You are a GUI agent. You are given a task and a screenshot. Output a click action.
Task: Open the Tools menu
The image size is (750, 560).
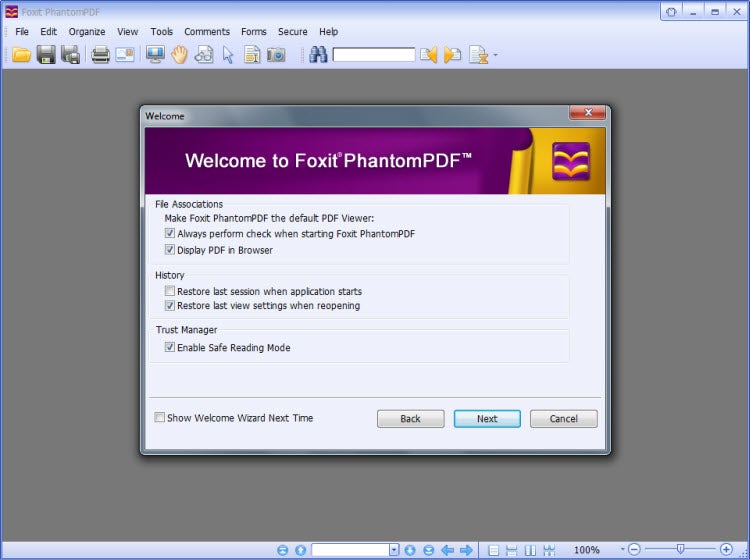click(162, 32)
